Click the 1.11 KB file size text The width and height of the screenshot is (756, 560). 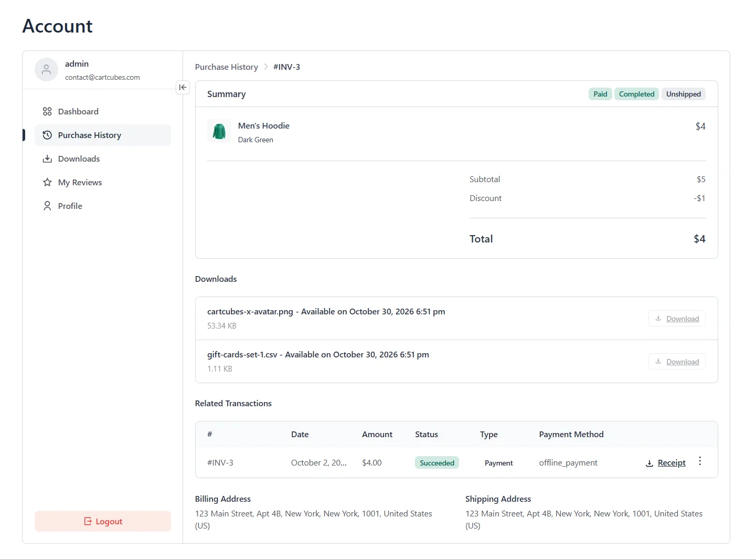pyautogui.click(x=220, y=369)
